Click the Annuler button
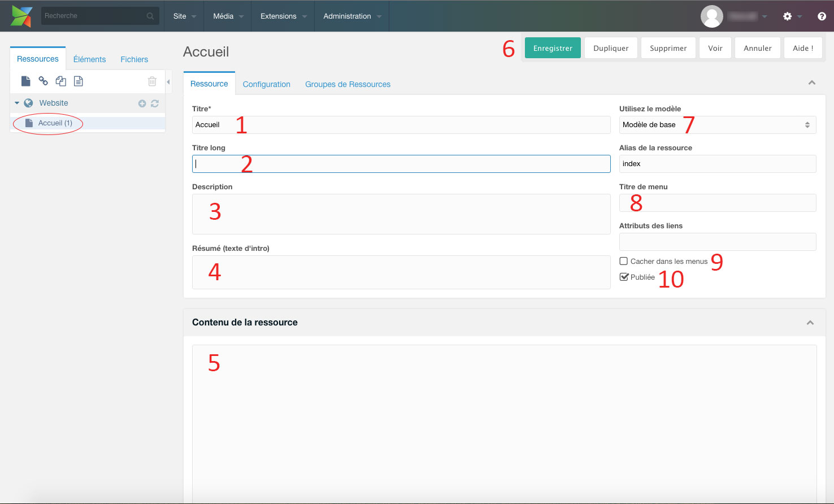The width and height of the screenshot is (834, 504). coord(758,48)
